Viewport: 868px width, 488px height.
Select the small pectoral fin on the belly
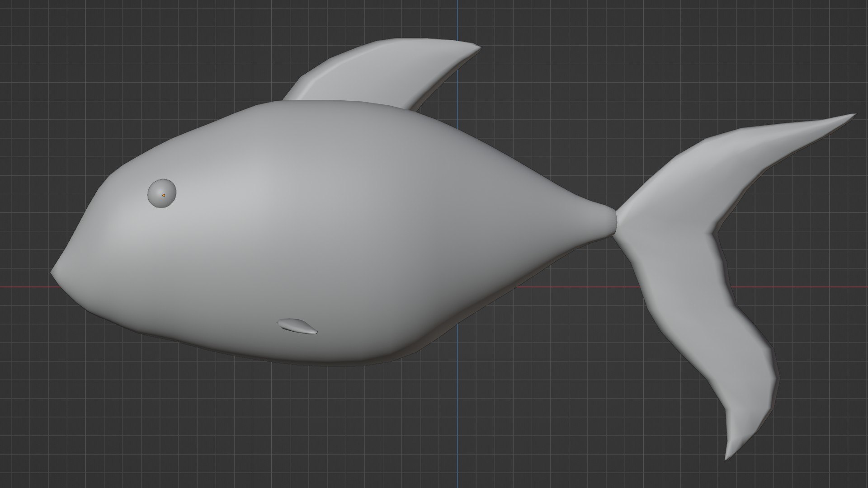(x=297, y=326)
